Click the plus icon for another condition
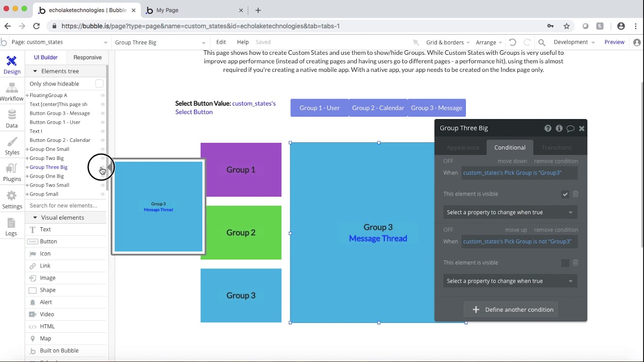The width and height of the screenshot is (644, 362). (476, 310)
